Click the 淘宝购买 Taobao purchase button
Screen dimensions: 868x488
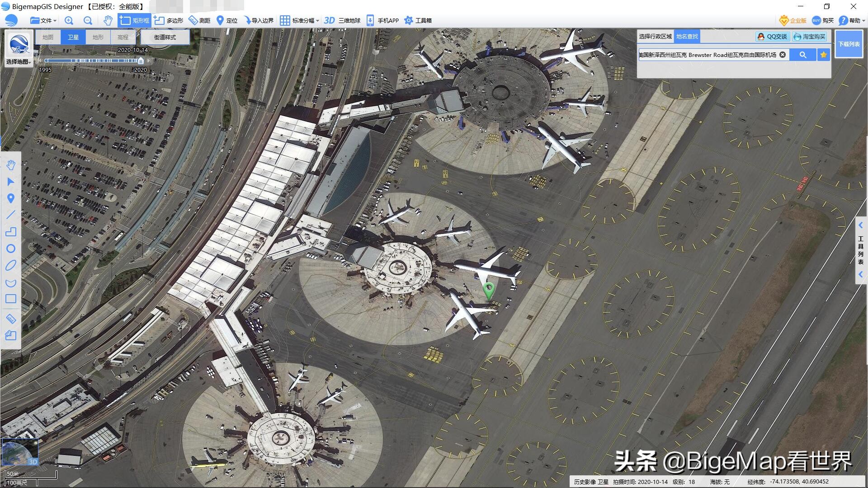[810, 37]
